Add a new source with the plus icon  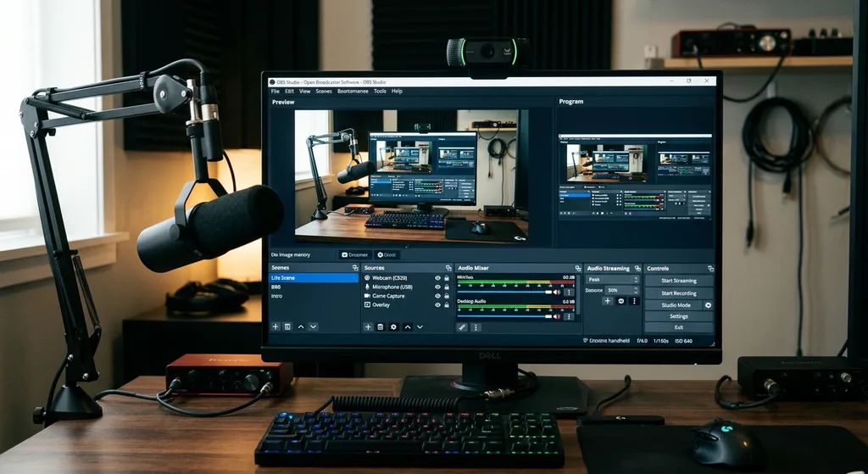(368, 327)
